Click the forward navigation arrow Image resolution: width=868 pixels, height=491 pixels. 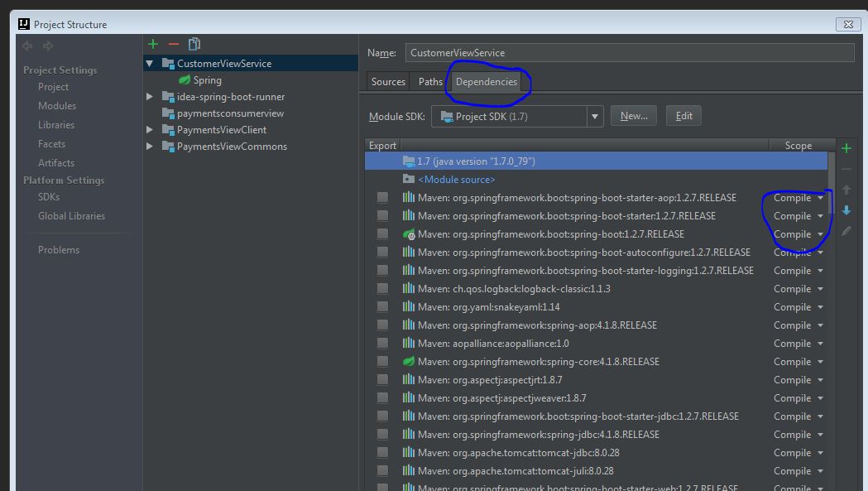[48, 46]
